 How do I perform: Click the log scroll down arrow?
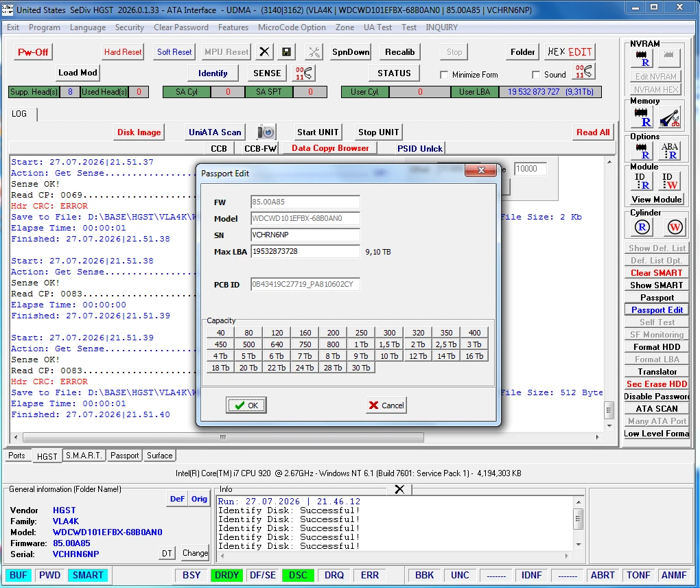coord(609,425)
